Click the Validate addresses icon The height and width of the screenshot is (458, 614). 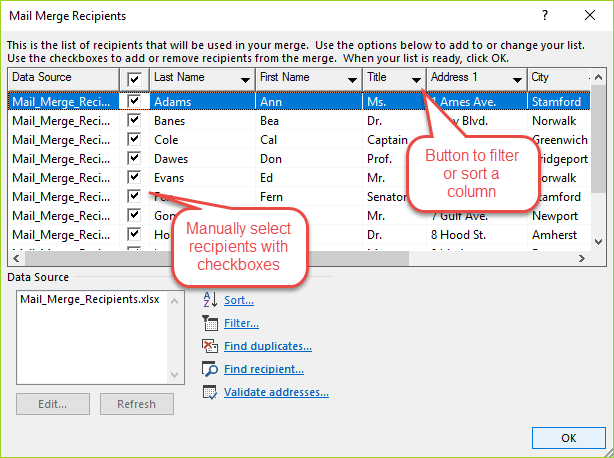tap(210, 392)
